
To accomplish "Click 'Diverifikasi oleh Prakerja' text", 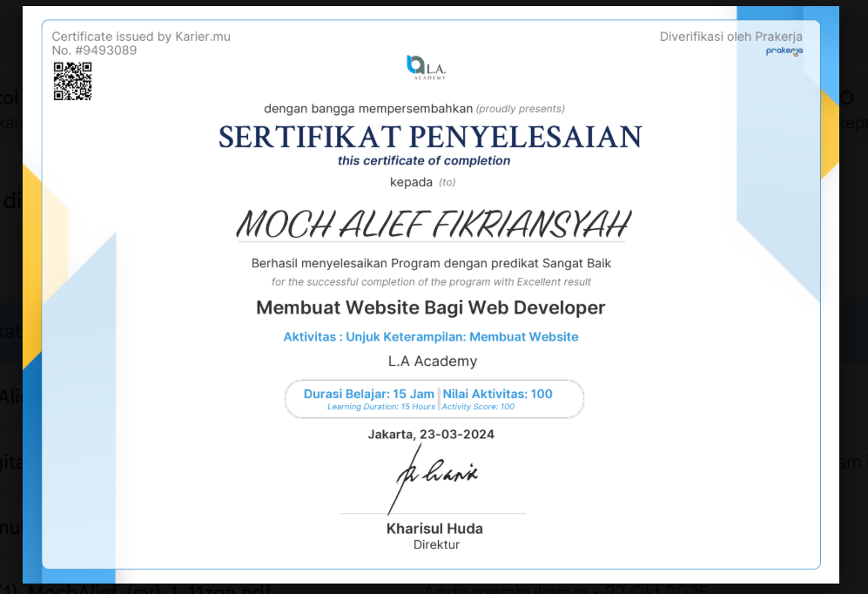I will click(x=730, y=37).
